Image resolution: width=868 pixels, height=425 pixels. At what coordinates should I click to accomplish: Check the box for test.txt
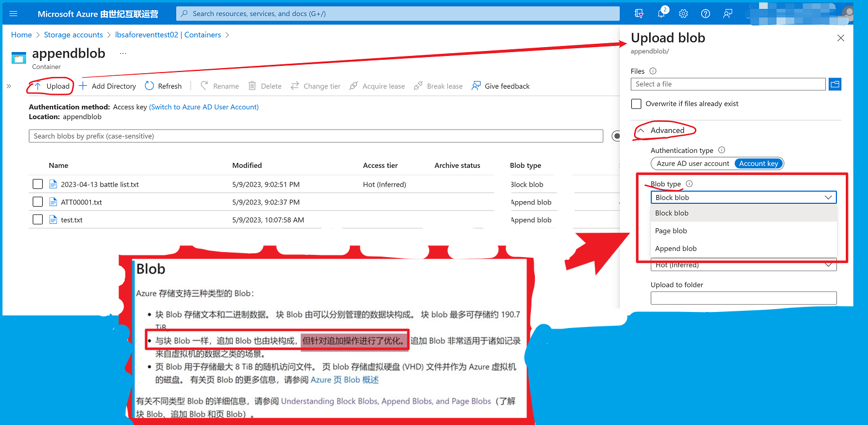[x=38, y=220]
